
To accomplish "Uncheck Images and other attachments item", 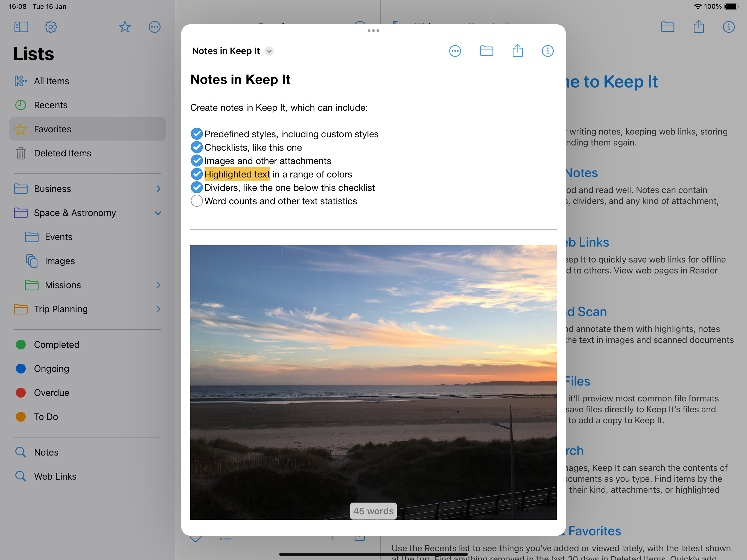I will tap(197, 161).
